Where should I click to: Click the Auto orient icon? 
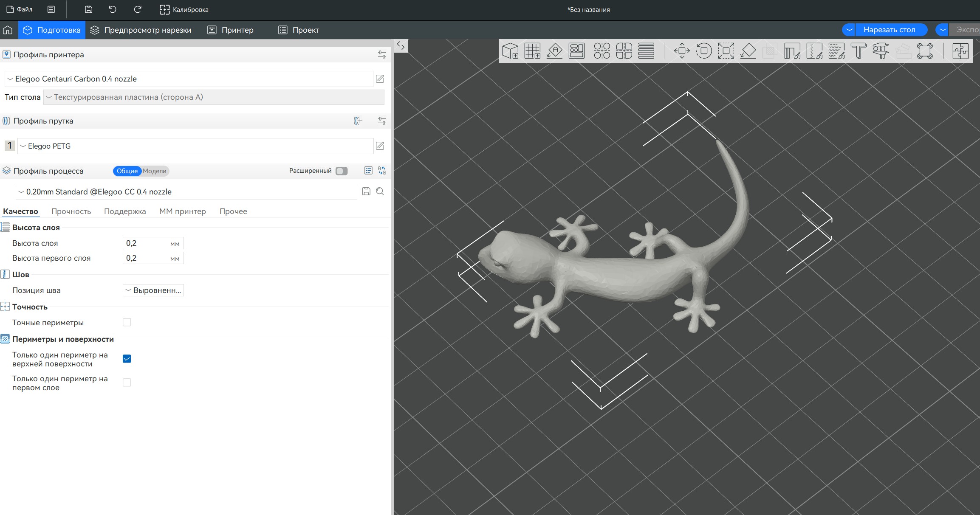coord(554,51)
